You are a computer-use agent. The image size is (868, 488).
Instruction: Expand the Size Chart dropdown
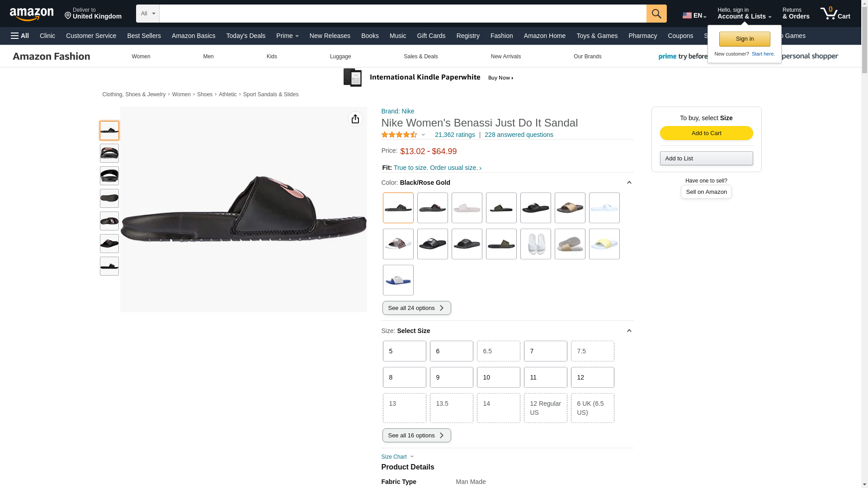click(397, 457)
